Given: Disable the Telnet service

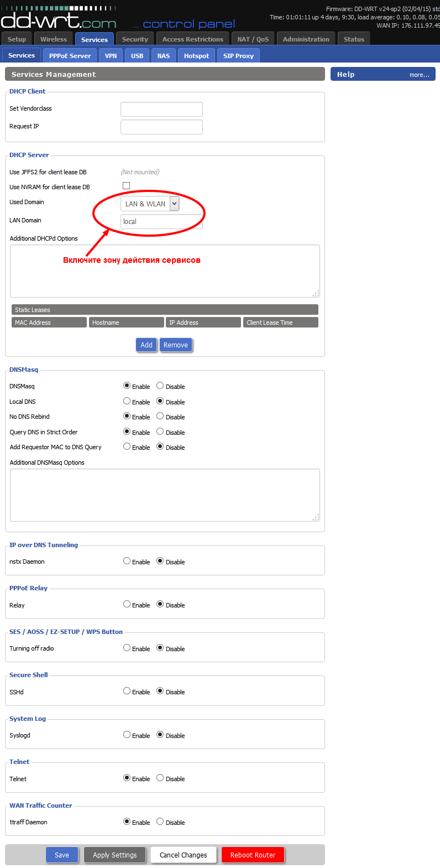Looking at the screenshot, I should pos(160,778).
